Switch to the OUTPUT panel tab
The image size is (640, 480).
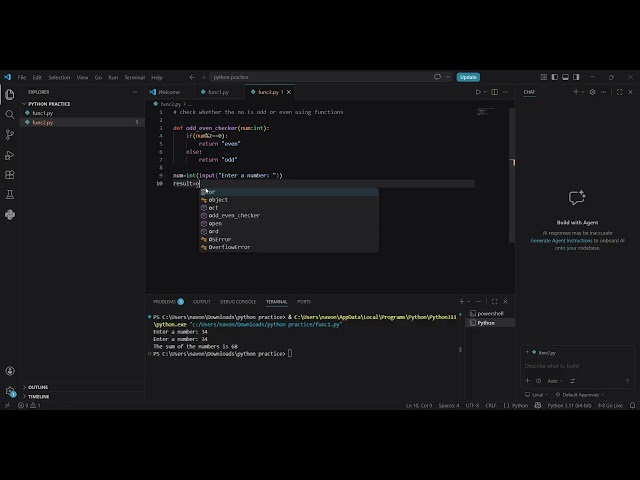pos(202,302)
